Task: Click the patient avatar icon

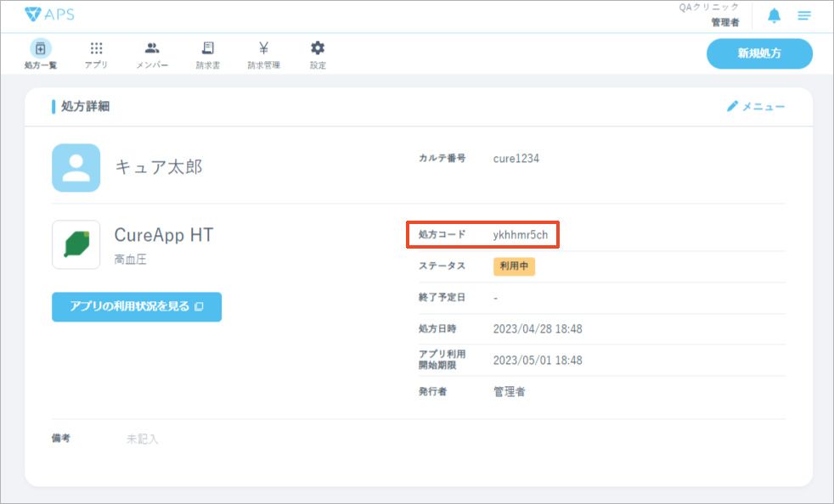Action: point(76,167)
